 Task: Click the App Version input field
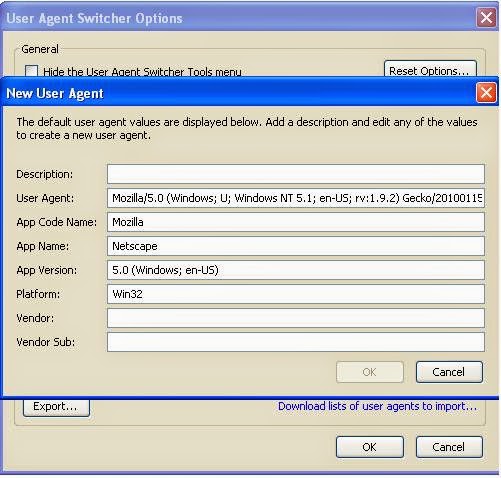(x=296, y=270)
